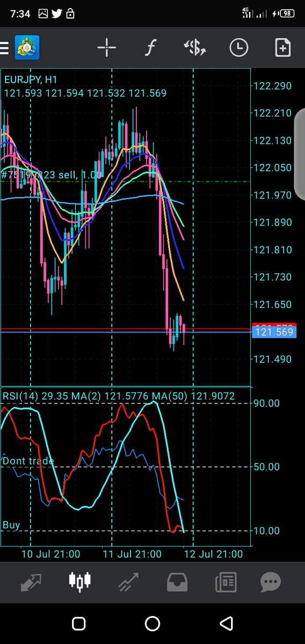Tap the 121.970 price axis label
Viewport: 305px width, 644px height.
point(273,195)
